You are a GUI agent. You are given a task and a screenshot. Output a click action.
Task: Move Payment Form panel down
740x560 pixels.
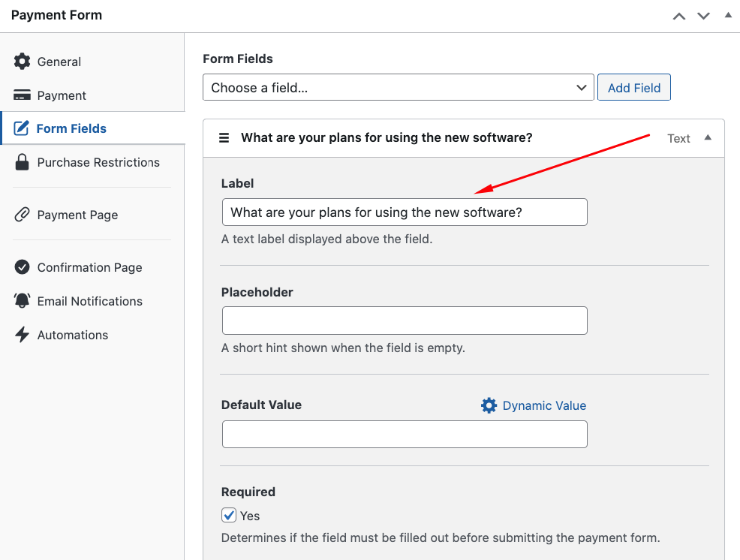pyautogui.click(x=703, y=16)
